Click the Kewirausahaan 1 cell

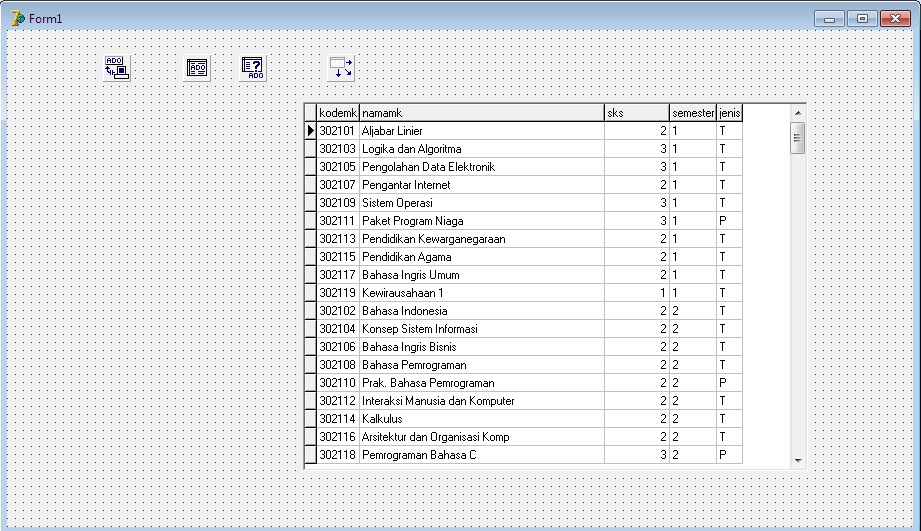482,293
